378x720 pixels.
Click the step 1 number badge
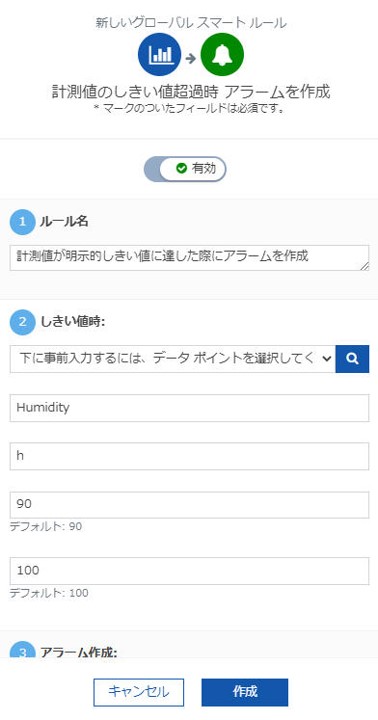point(22,222)
